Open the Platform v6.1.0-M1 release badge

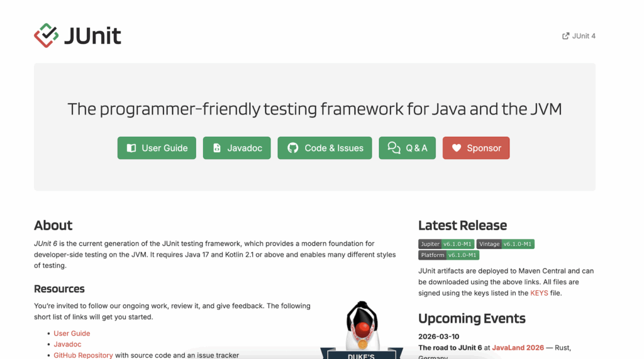click(x=448, y=255)
